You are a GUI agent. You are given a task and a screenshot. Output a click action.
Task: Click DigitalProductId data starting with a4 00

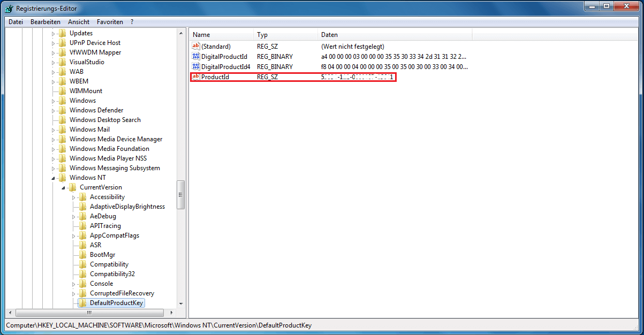(393, 56)
